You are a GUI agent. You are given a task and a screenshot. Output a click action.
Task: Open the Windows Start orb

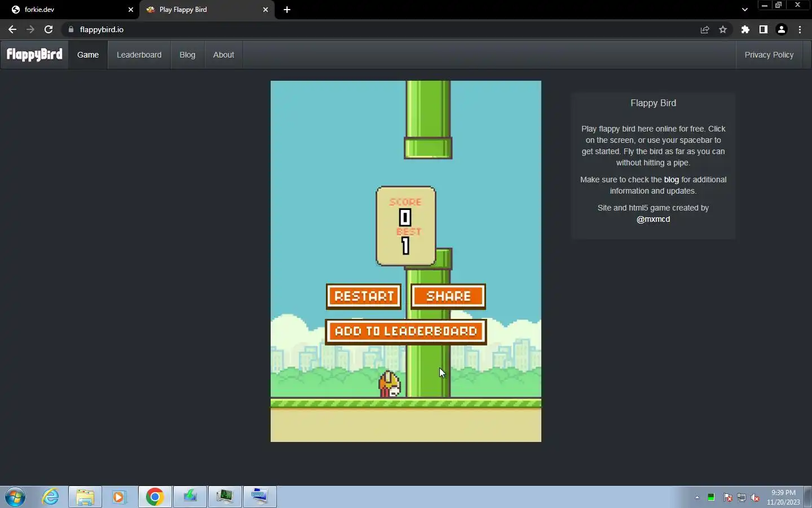15,497
